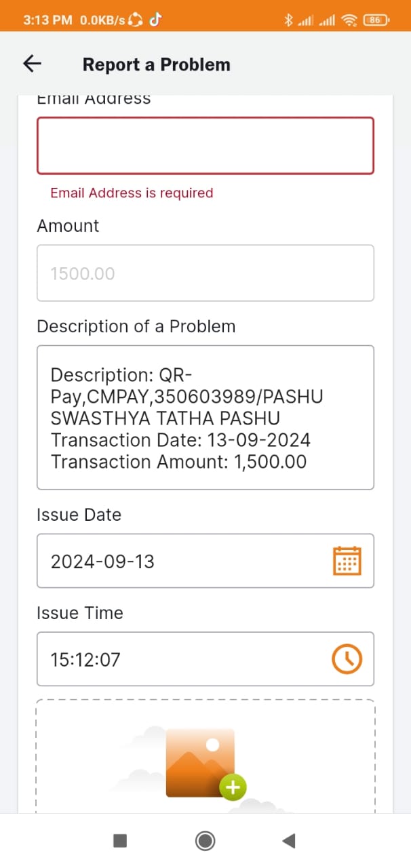Tap the back arrow icon
411x868 pixels.
pos(33,64)
